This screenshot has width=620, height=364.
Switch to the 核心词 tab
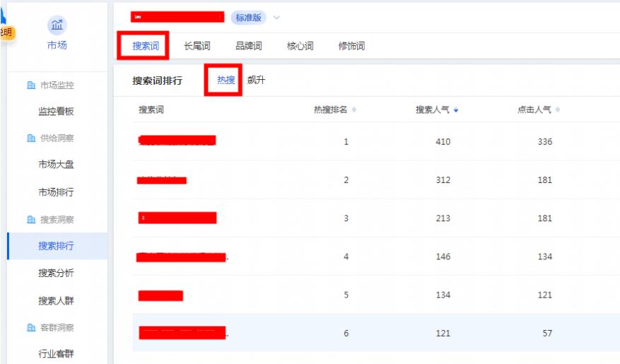[x=300, y=46]
